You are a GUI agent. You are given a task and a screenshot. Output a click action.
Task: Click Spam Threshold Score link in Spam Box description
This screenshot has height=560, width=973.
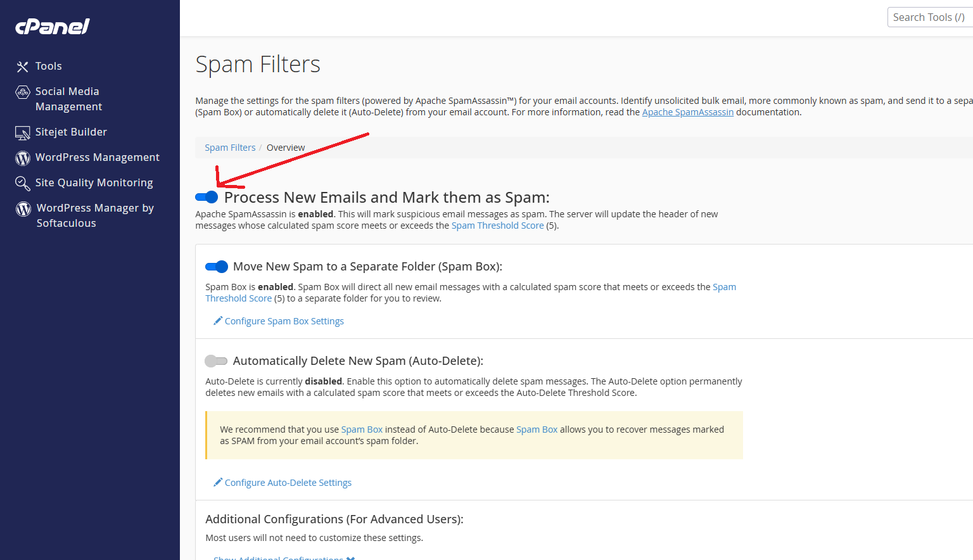click(x=471, y=293)
